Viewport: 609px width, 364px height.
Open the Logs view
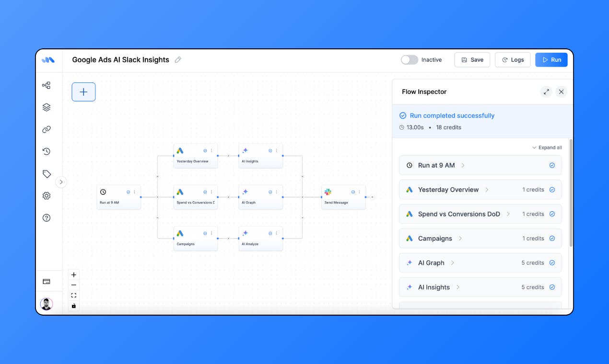(513, 60)
